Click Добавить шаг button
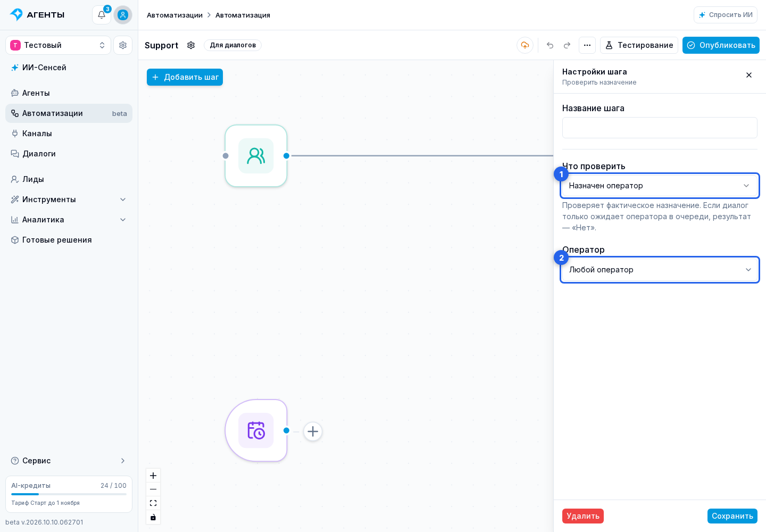The height and width of the screenshot is (532, 766). 185,77
